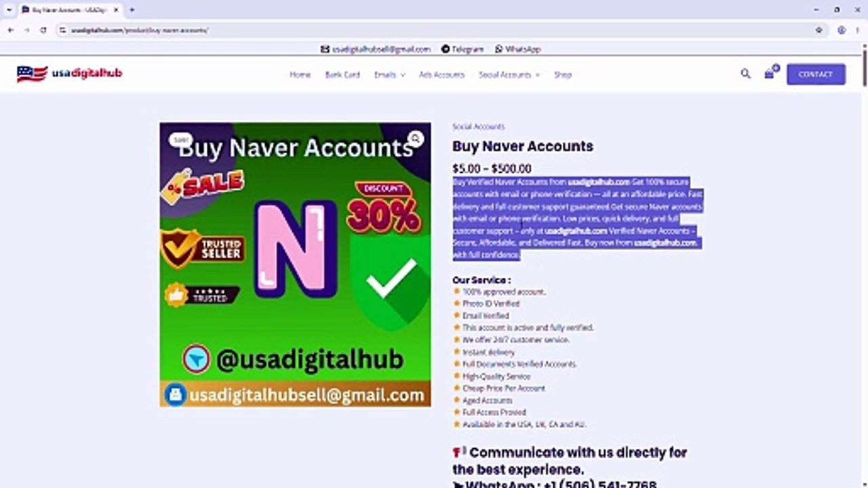Click the Sale! badge on product image
868x488 pixels.
tap(180, 140)
